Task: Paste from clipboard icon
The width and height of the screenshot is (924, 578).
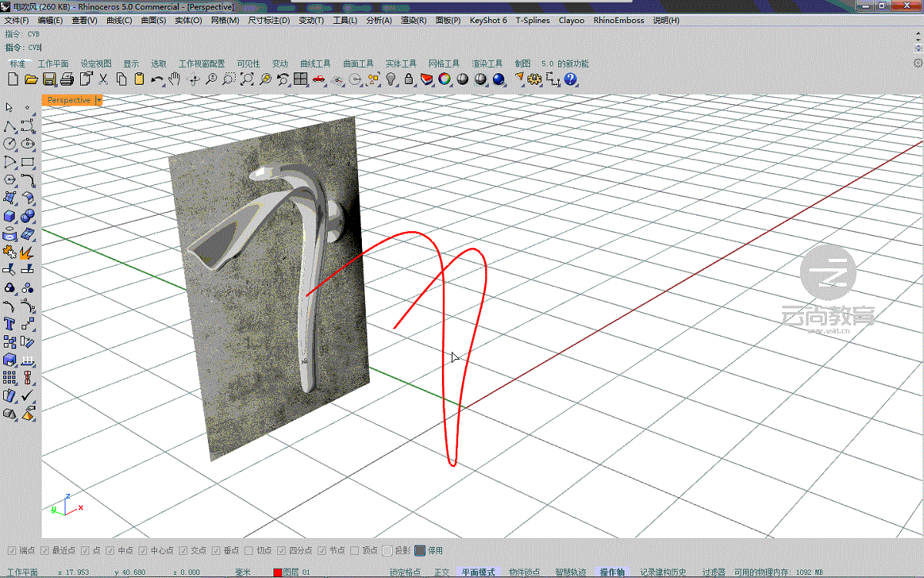Action: click(x=139, y=79)
